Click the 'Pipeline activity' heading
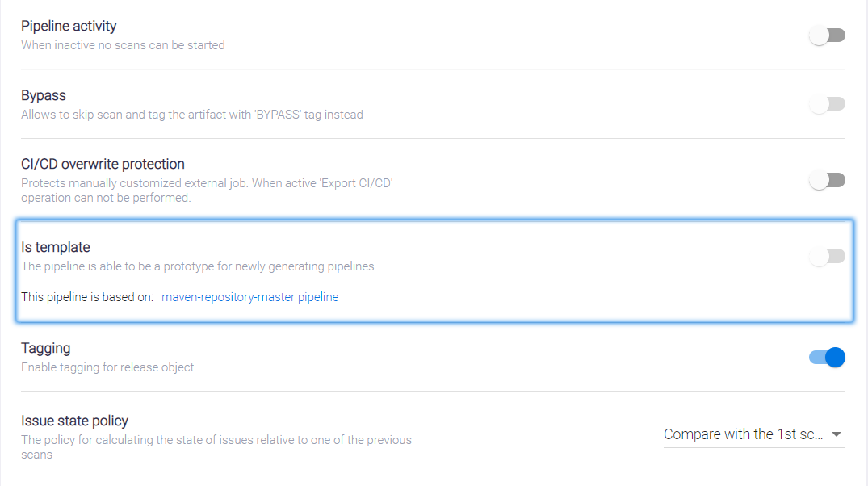 (x=69, y=27)
